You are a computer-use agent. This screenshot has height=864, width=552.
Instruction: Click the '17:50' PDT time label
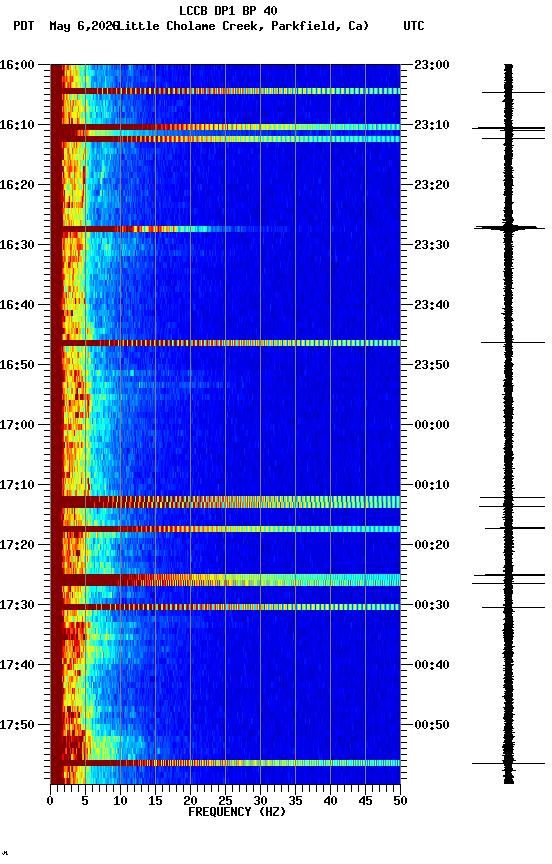coord(17,725)
